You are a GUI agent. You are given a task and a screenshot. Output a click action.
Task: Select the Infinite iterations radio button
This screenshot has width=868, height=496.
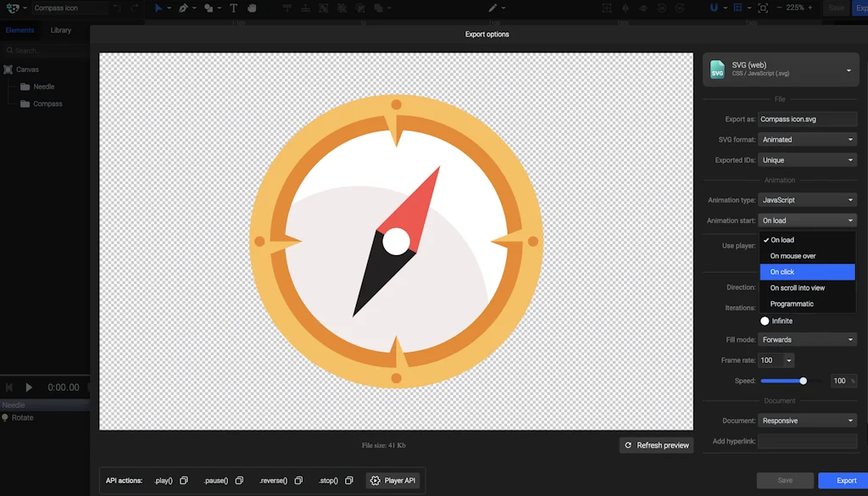765,321
